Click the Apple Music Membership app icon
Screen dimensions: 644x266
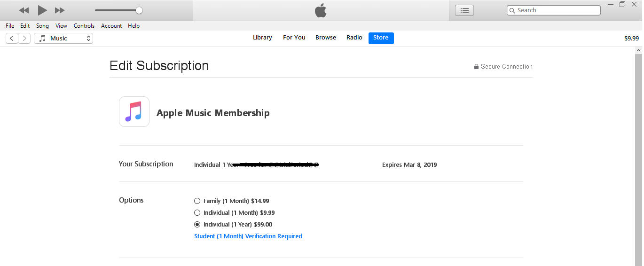pos(134,112)
